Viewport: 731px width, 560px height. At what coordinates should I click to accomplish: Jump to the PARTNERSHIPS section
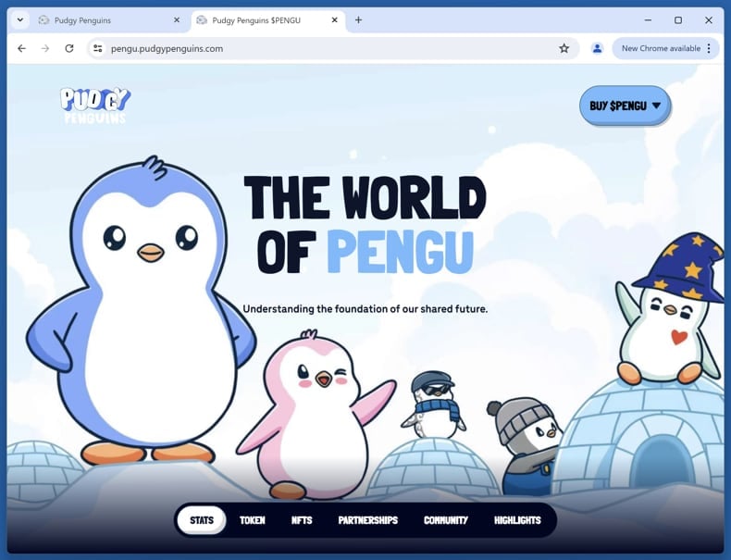point(368,520)
